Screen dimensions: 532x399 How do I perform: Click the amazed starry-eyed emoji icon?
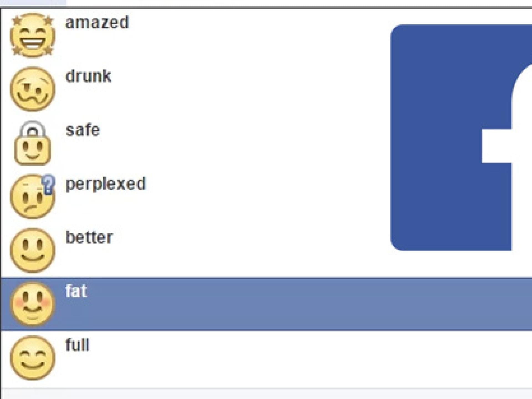pyautogui.click(x=32, y=35)
